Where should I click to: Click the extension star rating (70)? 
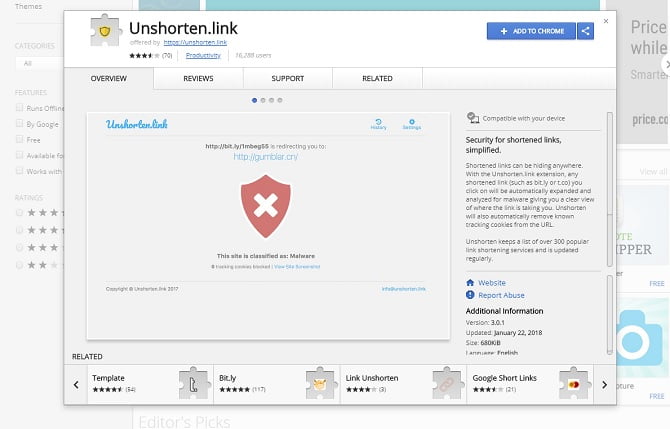click(150, 56)
